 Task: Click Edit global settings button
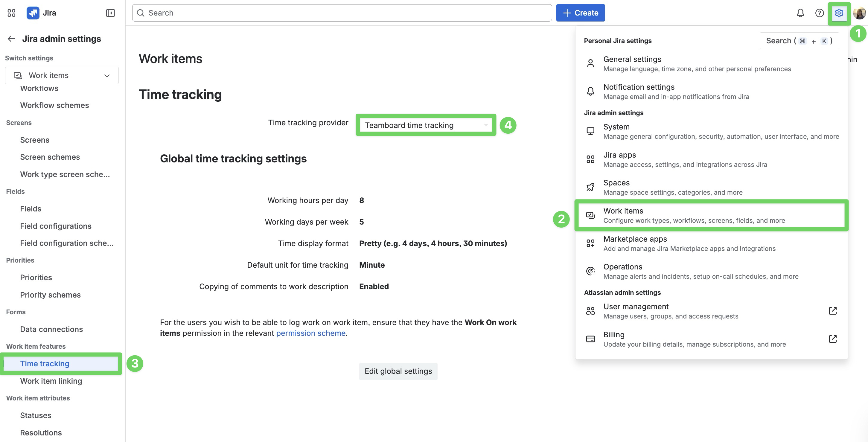(398, 371)
